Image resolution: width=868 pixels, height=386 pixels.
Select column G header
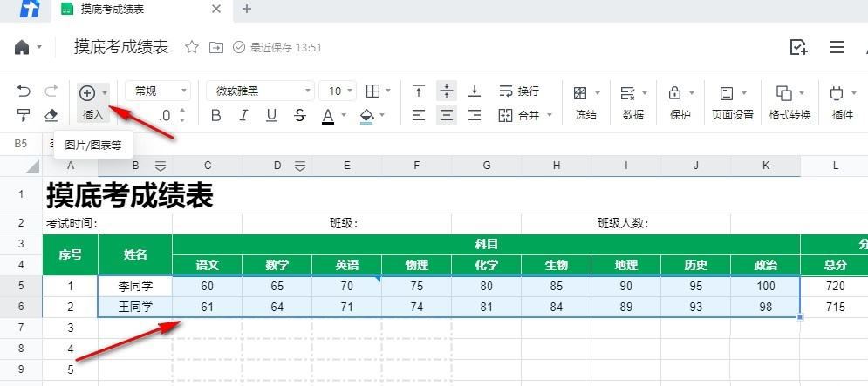[487, 166]
